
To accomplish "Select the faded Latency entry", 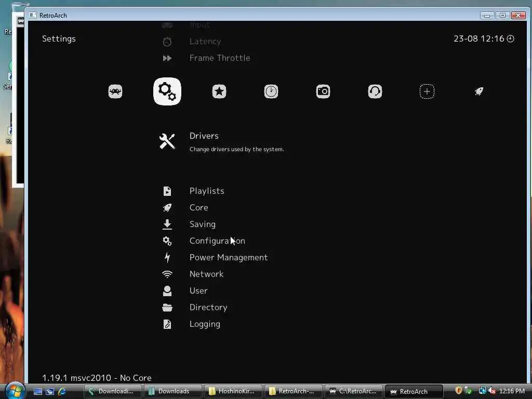I will [205, 42].
